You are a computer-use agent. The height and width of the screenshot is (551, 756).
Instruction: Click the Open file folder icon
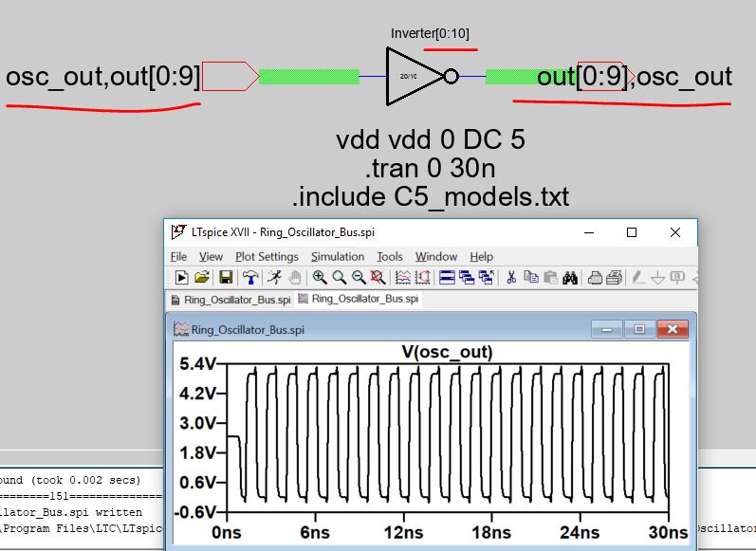point(202,278)
